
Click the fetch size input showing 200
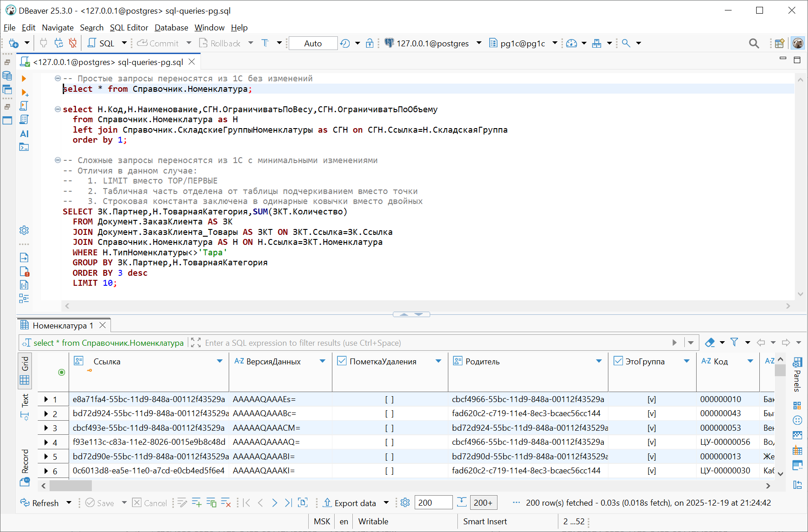tap(433, 502)
